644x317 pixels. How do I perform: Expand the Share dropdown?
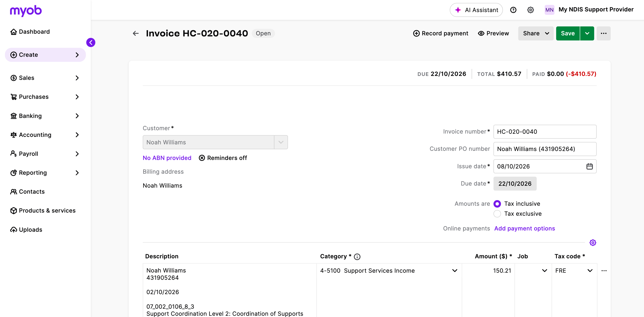coord(536,33)
